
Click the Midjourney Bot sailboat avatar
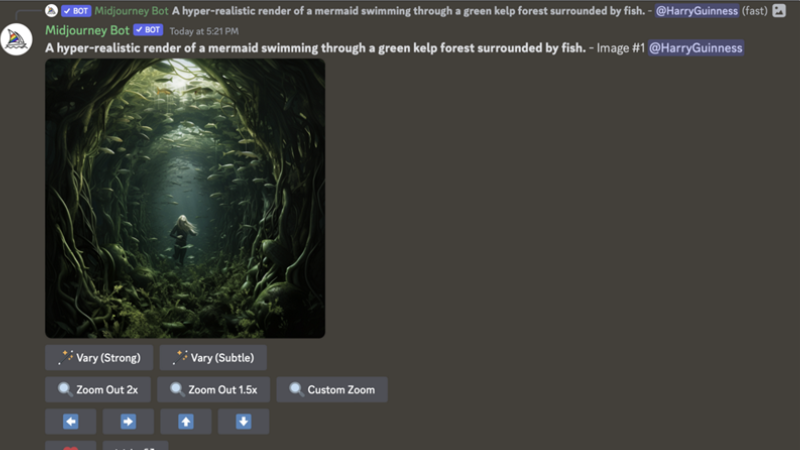point(16,39)
